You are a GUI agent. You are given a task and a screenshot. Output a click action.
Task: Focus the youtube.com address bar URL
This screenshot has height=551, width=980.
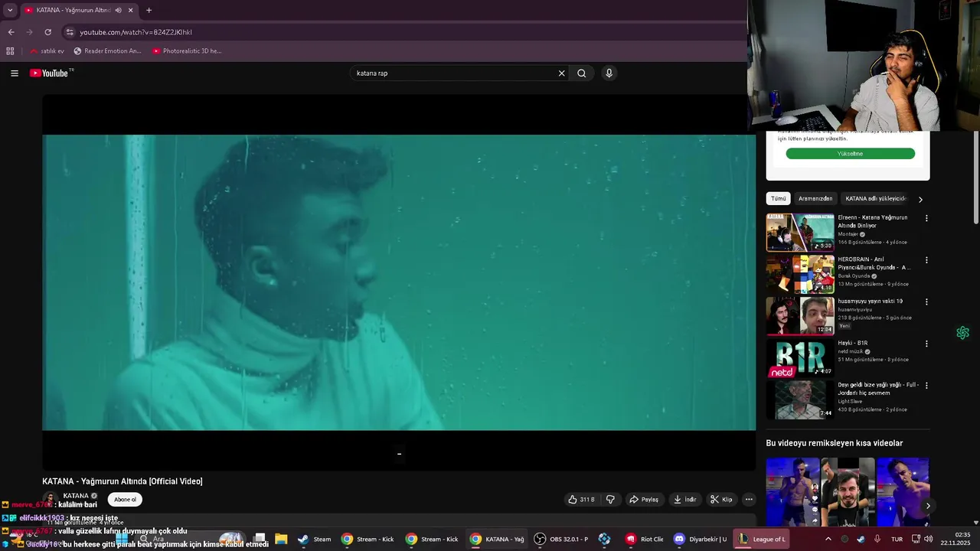[x=136, y=32]
